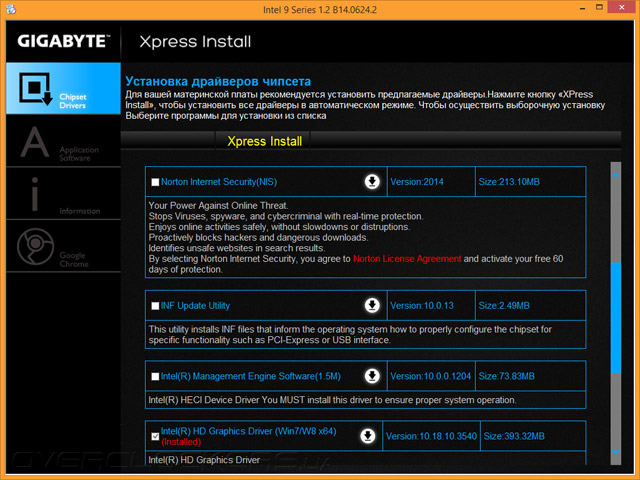The height and width of the screenshot is (480, 640).
Task: Click the INF Update Utility title
Action: [x=195, y=306]
